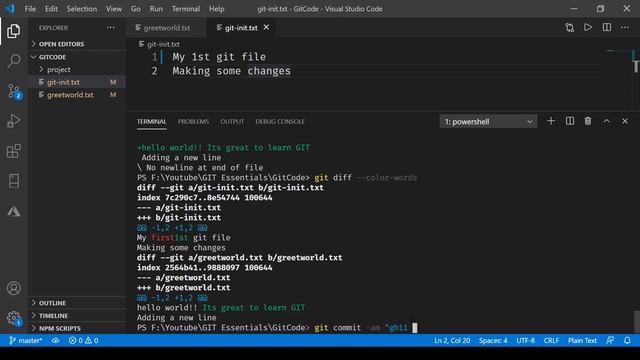Change Plain Text language mode
The width and height of the screenshot is (640, 360).
pos(582,340)
